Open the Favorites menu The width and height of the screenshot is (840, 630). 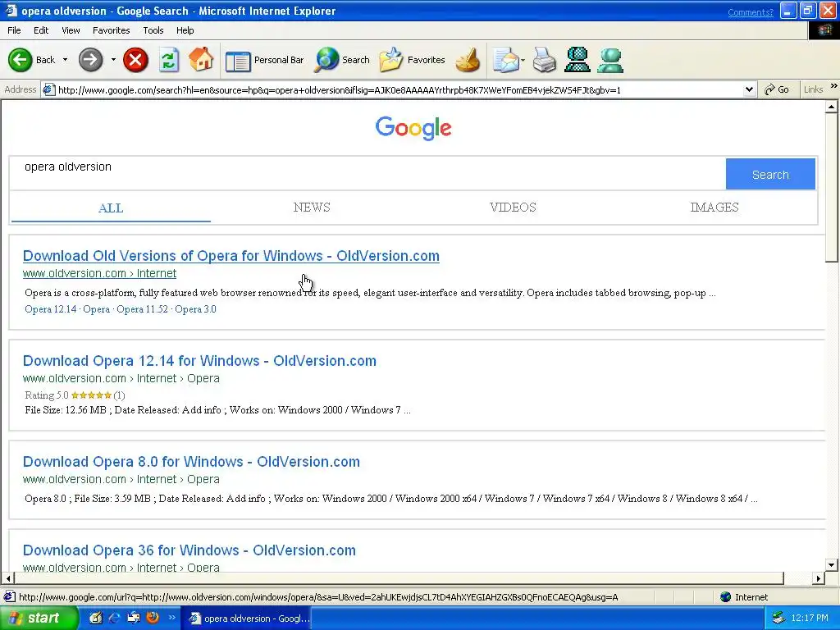(111, 30)
